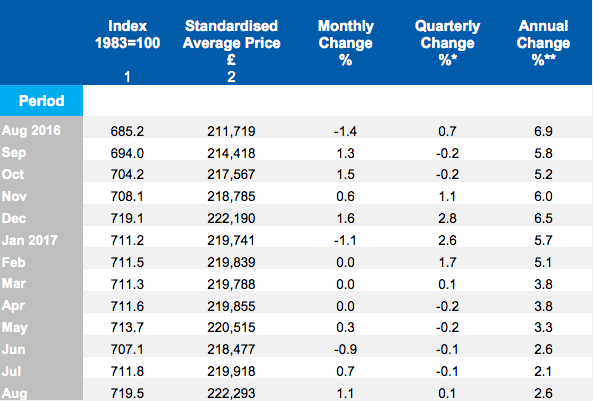This screenshot has height=401, width=593.
Task: Click the average price 218,477
Action: tap(231, 349)
